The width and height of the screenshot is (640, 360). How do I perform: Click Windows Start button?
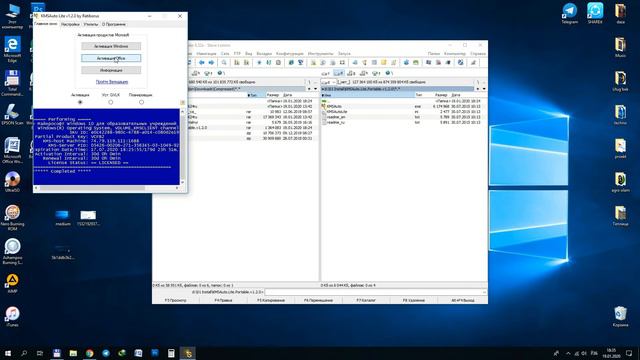pos(8,353)
